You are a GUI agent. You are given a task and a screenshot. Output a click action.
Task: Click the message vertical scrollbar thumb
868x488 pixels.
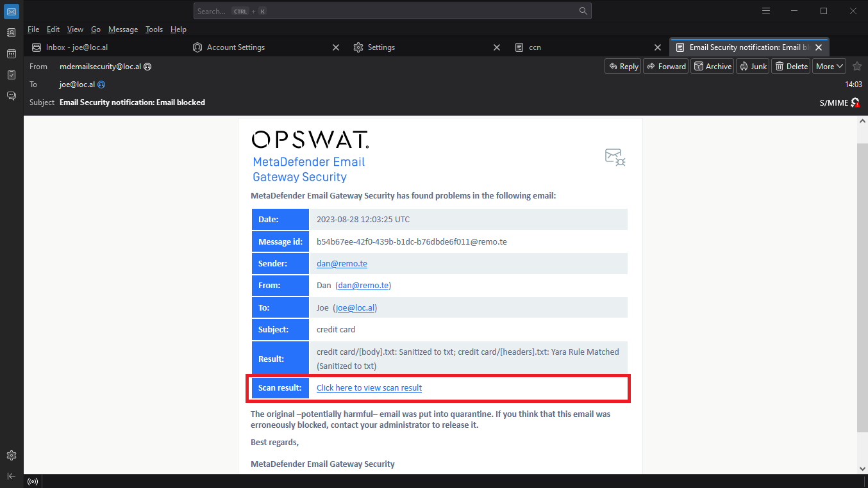pyautogui.click(x=862, y=288)
